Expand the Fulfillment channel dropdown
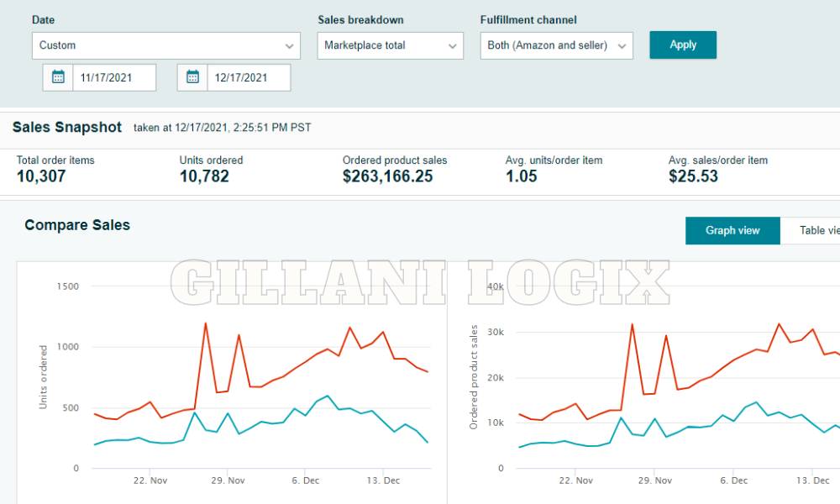The image size is (840, 504). (x=556, y=45)
